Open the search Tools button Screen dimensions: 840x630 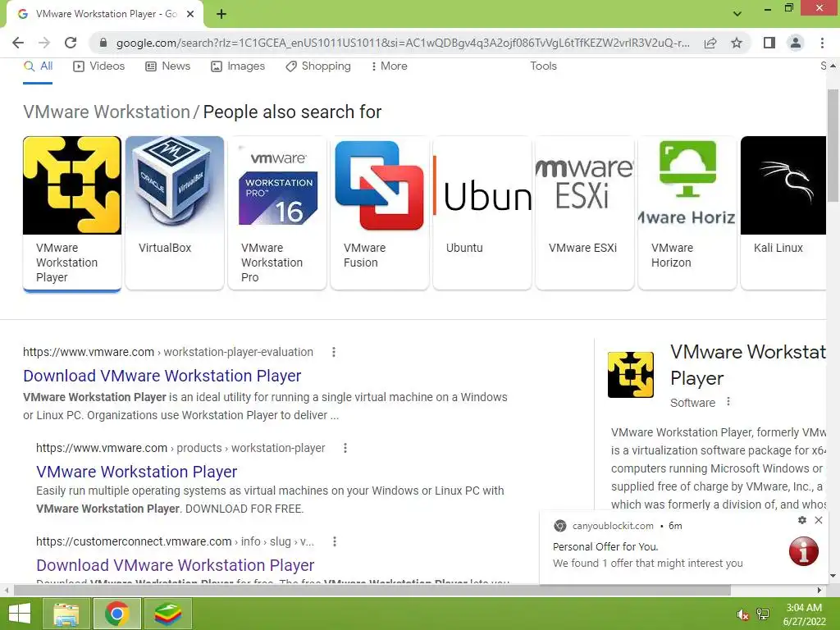[x=543, y=66]
